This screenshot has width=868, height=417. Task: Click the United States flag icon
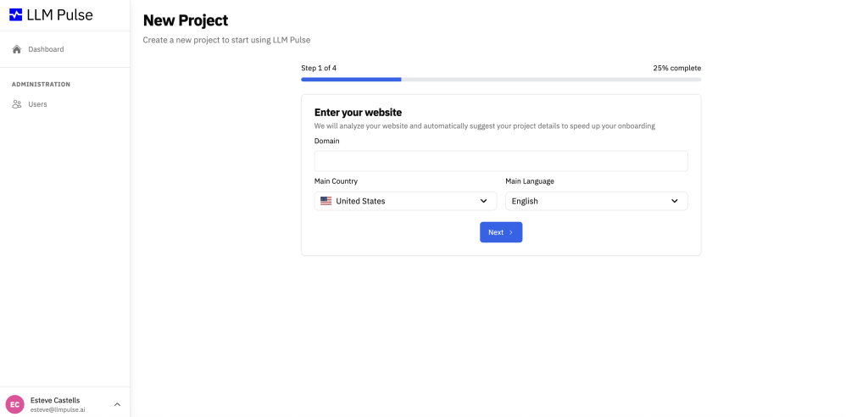326,201
